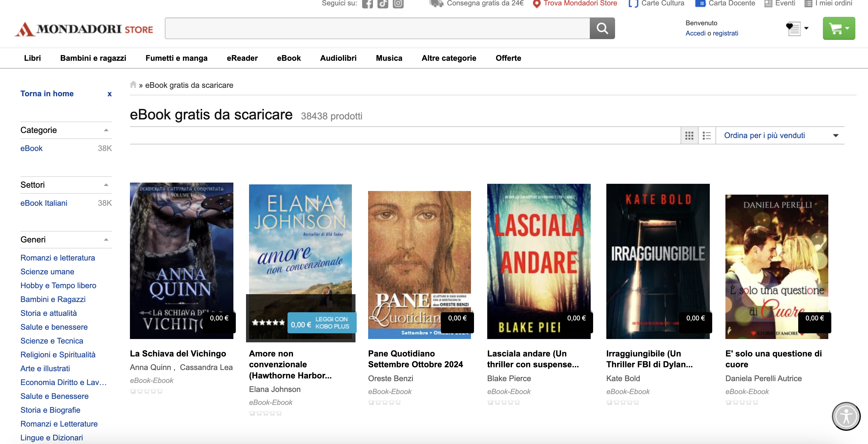Viewport: 868px width, 444px height.
Task: Open E' solo una questione di cuore cover
Action: click(x=777, y=267)
